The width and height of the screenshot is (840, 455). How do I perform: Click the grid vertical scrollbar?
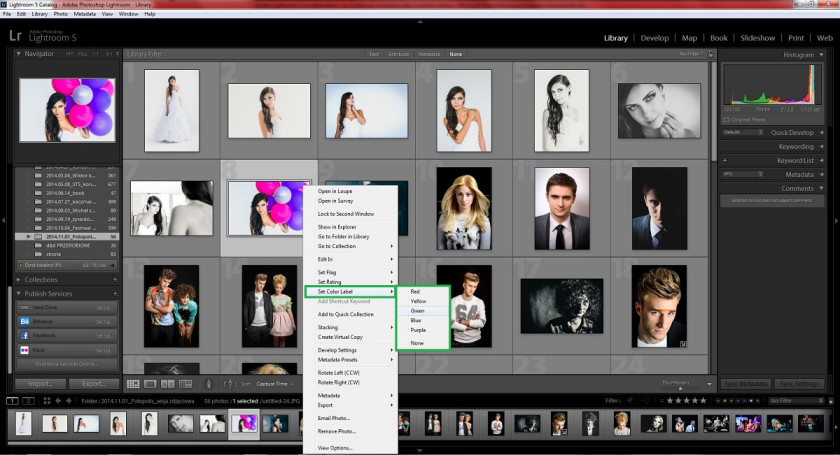pyautogui.click(x=714, y=113)
